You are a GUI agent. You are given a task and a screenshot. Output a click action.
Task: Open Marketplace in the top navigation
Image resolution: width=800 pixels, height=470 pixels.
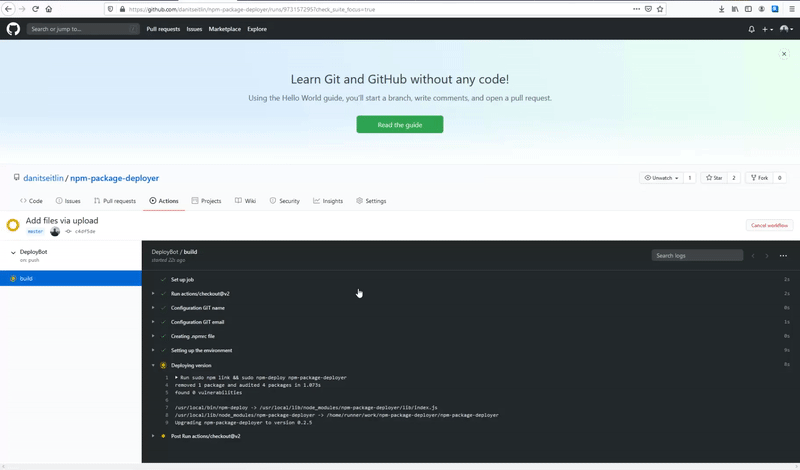pyautogui.click(x=224, y=29)
